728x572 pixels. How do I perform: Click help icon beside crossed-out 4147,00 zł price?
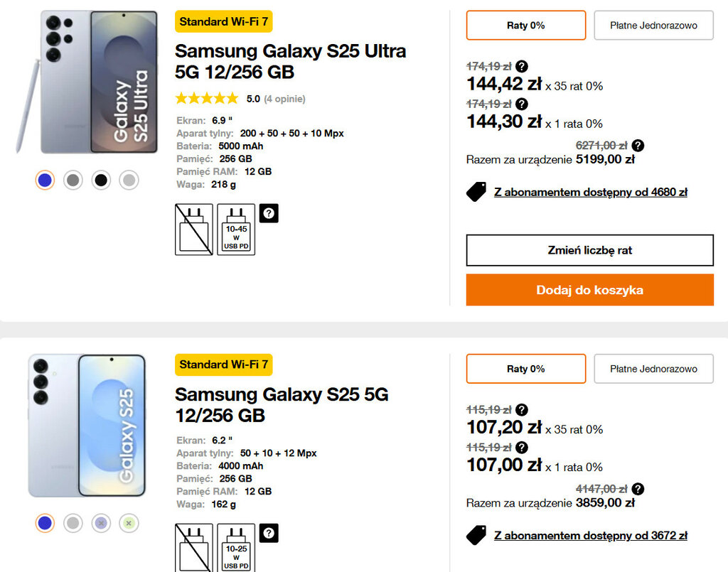click(x=638, y=489)
